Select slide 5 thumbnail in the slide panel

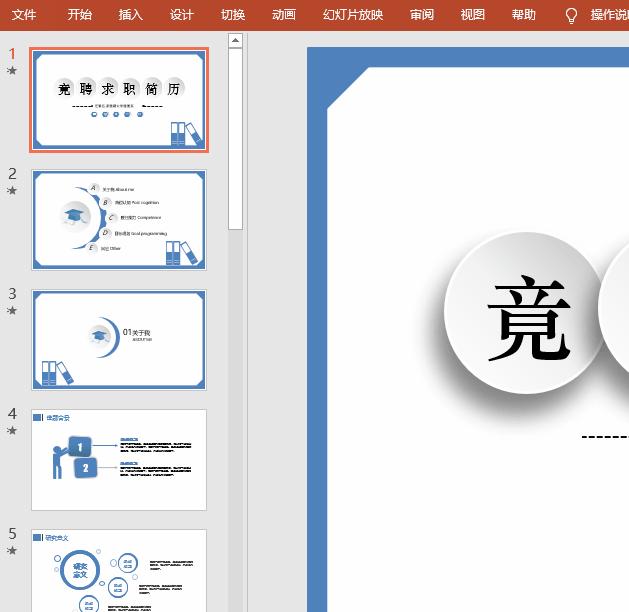click(x=119, y=570)
